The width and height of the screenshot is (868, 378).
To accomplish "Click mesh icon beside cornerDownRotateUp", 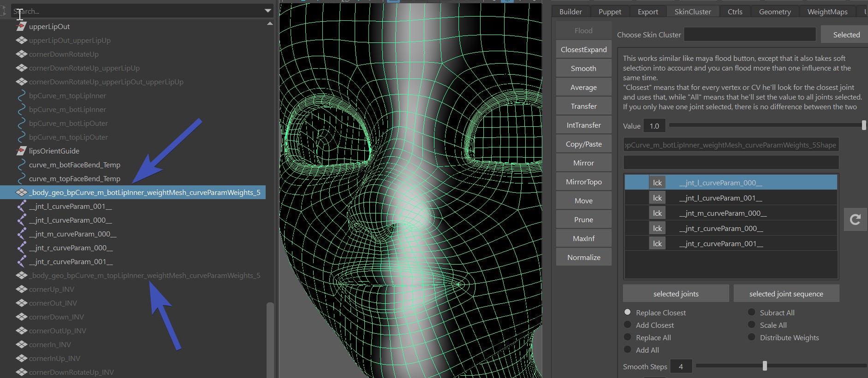I will coord(21,54).
